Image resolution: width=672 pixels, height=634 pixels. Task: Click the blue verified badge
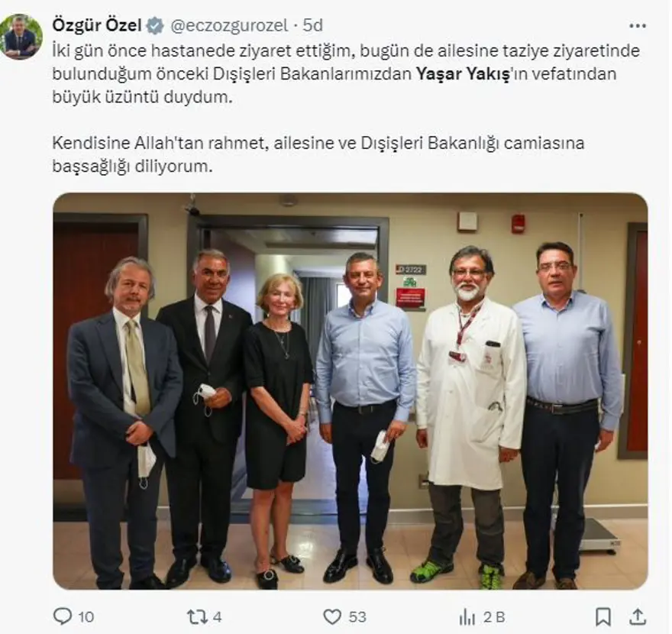pyautogui.click(x=155, y=26)
